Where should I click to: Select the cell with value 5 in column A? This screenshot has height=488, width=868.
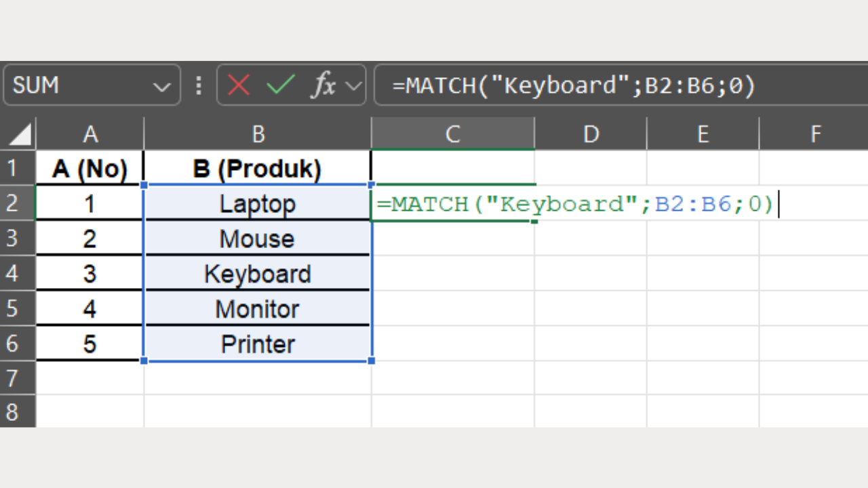click(90, 344)
